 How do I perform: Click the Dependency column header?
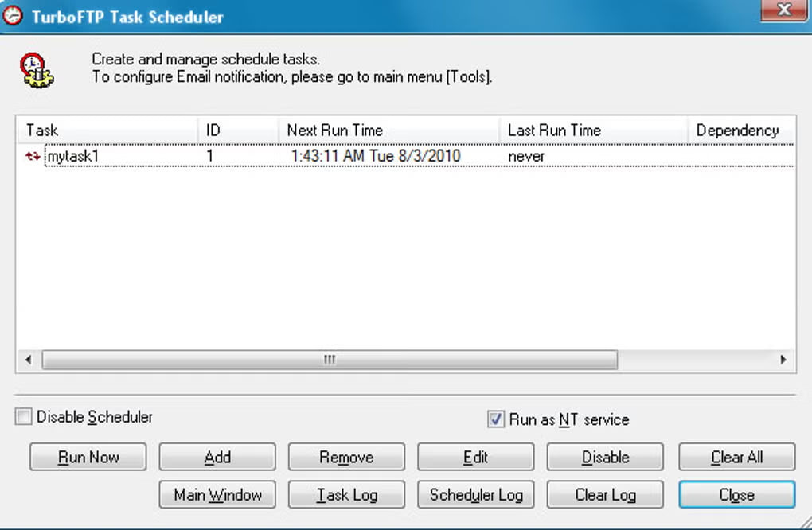pyautogui.click(x=741, y=130)
